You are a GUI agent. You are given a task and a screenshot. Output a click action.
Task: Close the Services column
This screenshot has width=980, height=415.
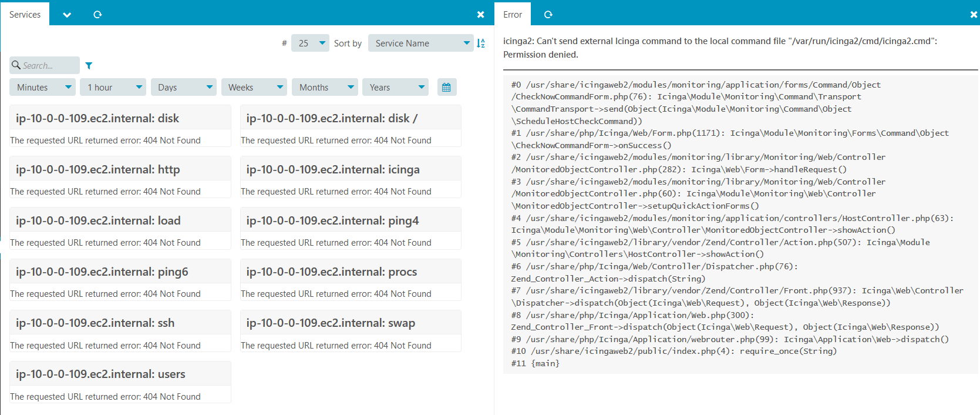481,15
